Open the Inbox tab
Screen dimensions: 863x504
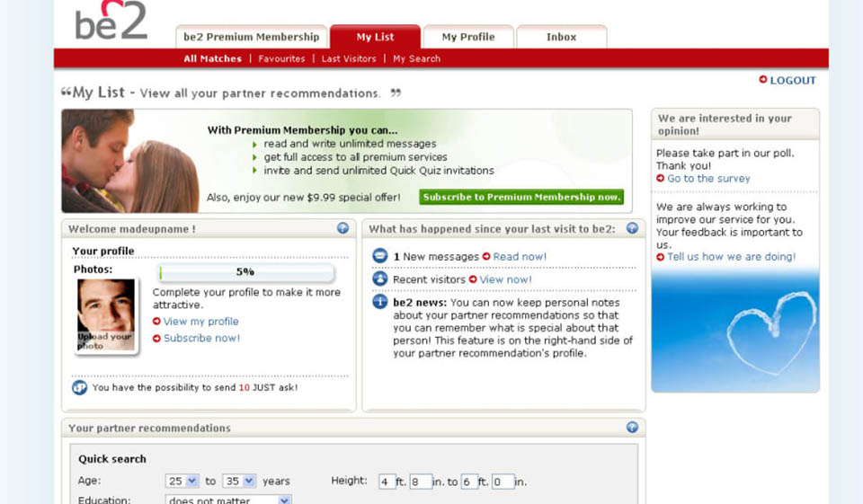pyautogui.click(x=561, y=37)
